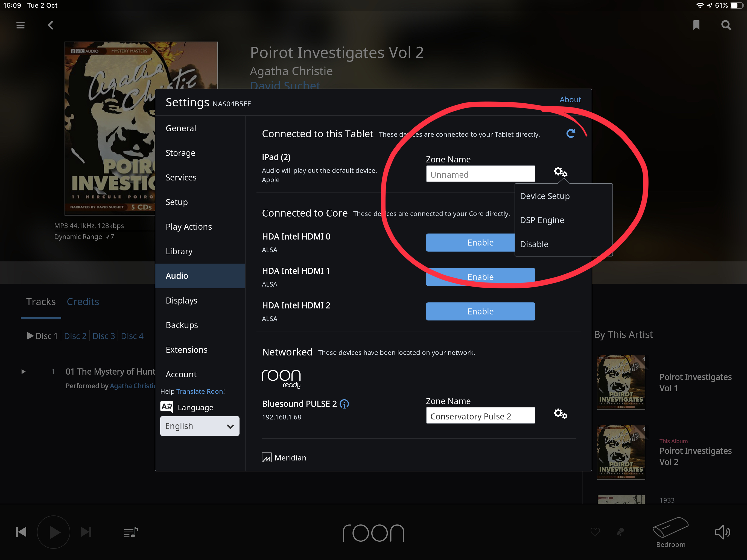The width and height of the screenshot is (747, 560).
Task: Skip to next track
Action: tap(86, 532)
